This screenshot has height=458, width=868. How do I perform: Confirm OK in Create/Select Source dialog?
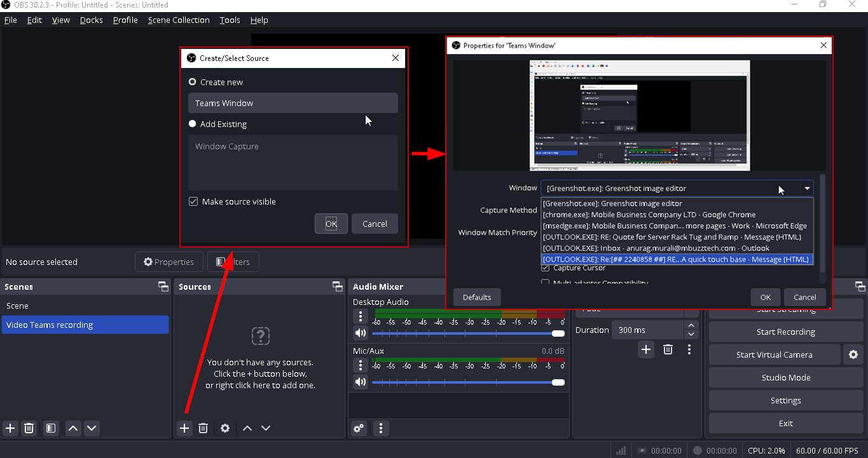click(331, 224)
